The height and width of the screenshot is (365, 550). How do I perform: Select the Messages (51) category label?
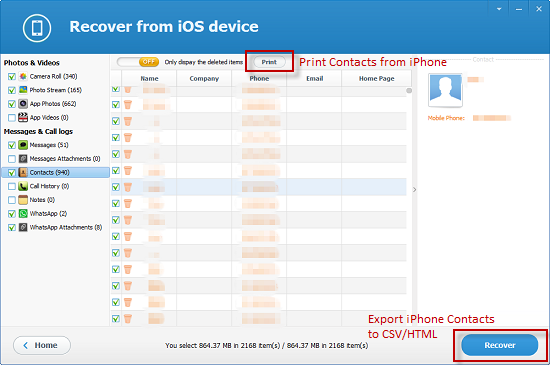(49, 145)
